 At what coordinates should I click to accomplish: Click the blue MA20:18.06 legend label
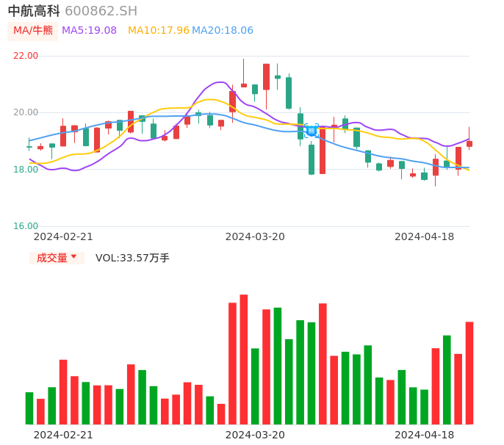click(223, 31)
